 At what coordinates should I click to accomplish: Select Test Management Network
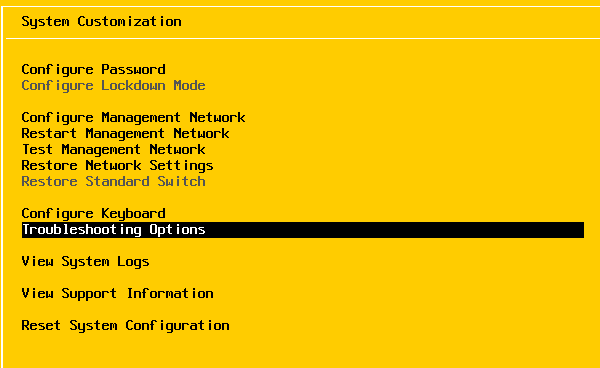point(113,150)
